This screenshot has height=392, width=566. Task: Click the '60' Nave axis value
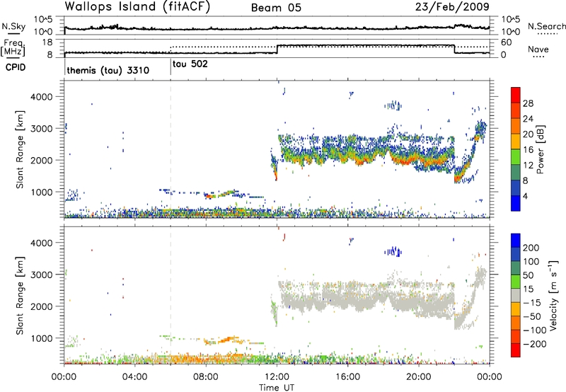point(506,42)
